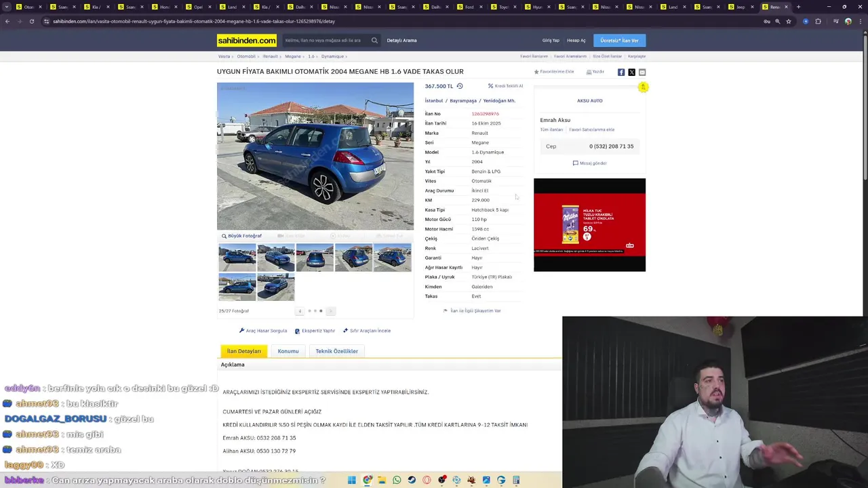Open Opera browser from taskbar
868x488 pixels.
point(427,480)
